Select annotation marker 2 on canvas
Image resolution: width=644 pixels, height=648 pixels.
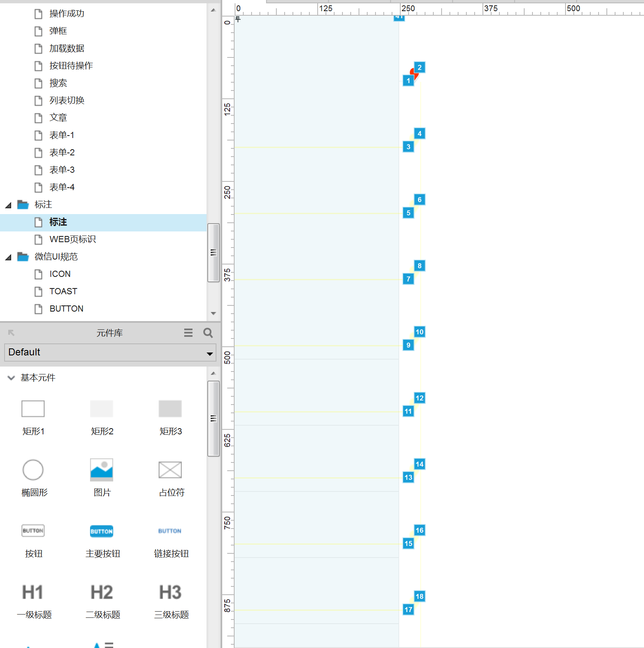[420, 67]
